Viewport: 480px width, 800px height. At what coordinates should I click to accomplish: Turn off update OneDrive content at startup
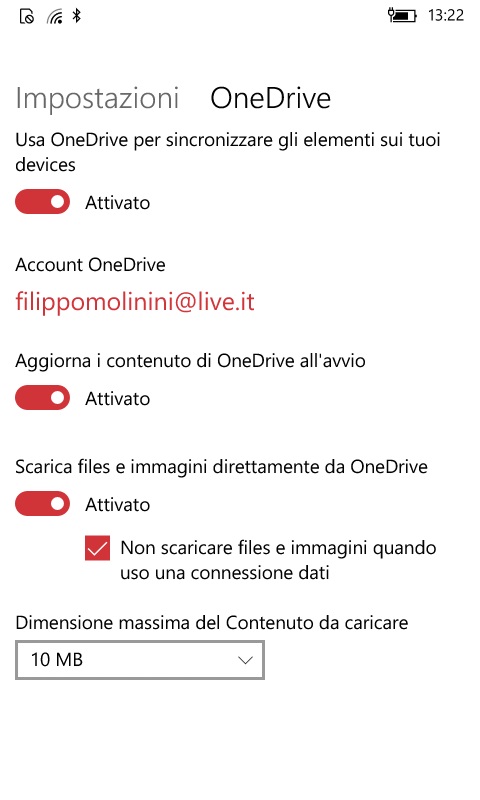tap(42, 397)
